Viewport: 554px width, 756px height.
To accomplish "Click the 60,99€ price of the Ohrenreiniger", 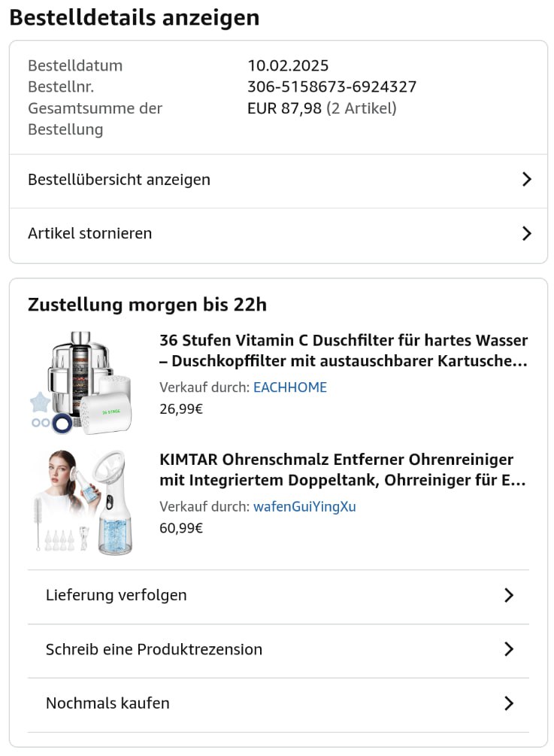I will pos(181,528).
